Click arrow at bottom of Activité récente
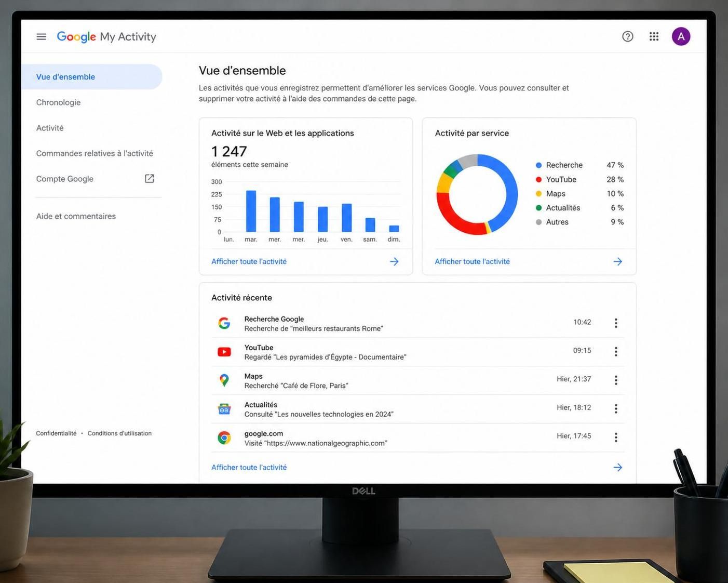Image resolution: width=728 pixels, height=583 pixels. pyautogui.click(x=617, y=467)
